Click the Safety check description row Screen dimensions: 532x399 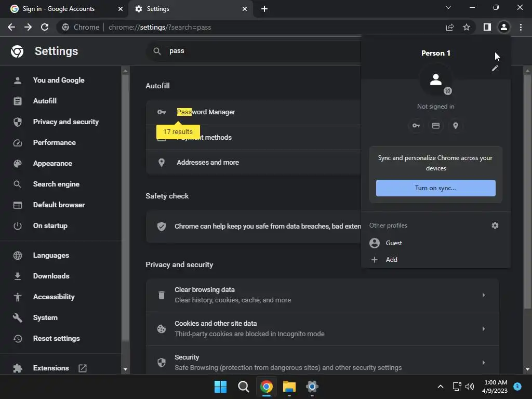254,227
